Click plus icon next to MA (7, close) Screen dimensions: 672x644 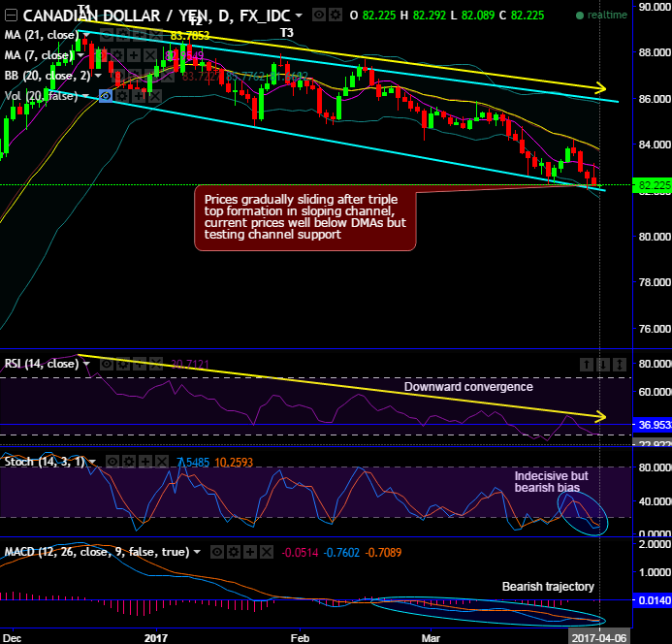click(134, 55)
